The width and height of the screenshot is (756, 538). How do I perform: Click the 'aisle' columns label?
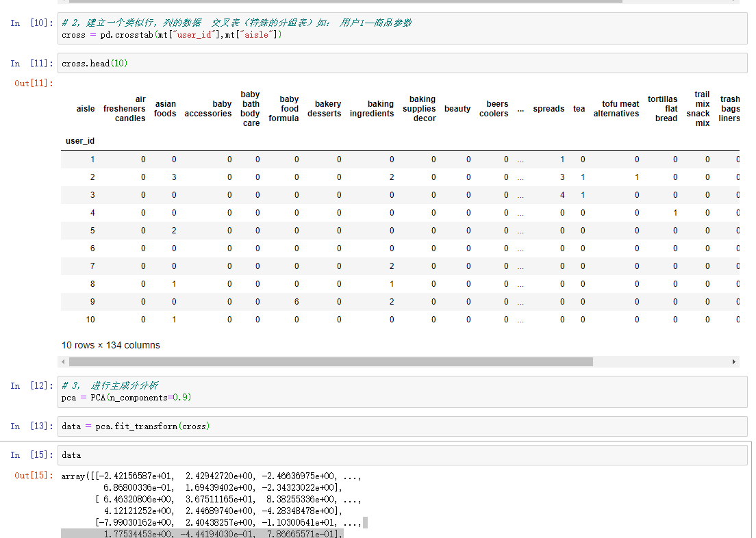pos(86,108)
